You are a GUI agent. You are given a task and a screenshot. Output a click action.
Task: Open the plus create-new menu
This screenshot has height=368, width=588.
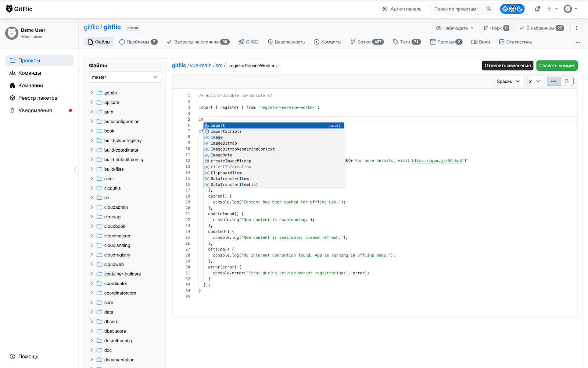point(552,9)
